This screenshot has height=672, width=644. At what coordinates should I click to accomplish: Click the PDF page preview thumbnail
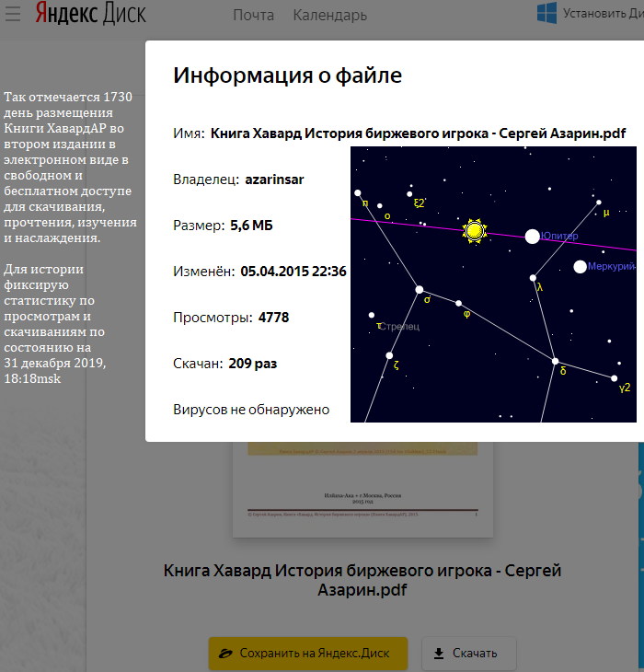370,489
